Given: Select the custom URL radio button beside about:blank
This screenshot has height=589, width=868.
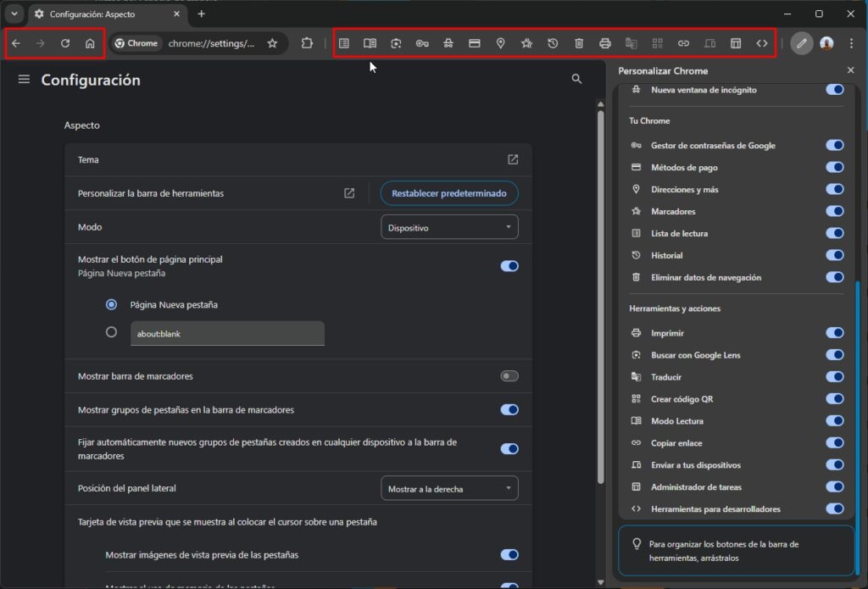Looking at the screenshot, I should (111, 332).
